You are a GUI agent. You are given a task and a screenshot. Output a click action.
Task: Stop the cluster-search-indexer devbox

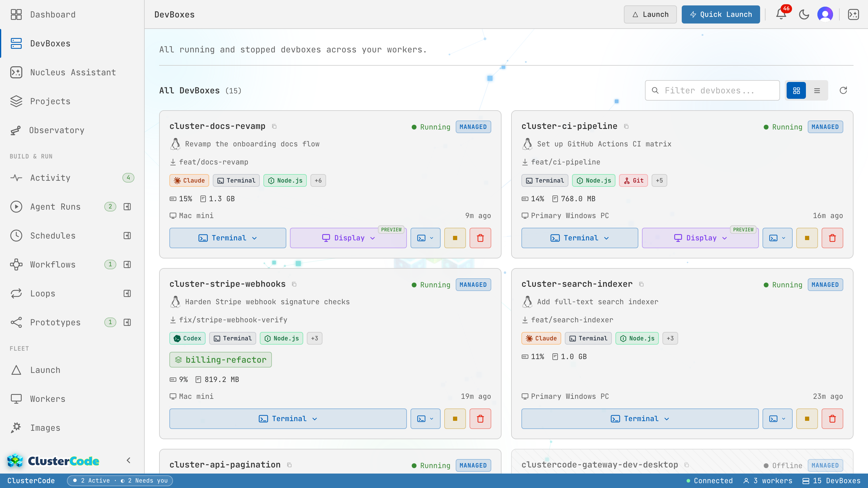807,419
